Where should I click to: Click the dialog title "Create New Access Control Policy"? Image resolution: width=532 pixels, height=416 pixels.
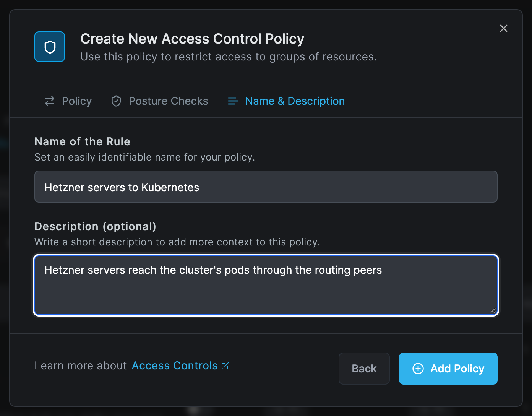point(192,39)
